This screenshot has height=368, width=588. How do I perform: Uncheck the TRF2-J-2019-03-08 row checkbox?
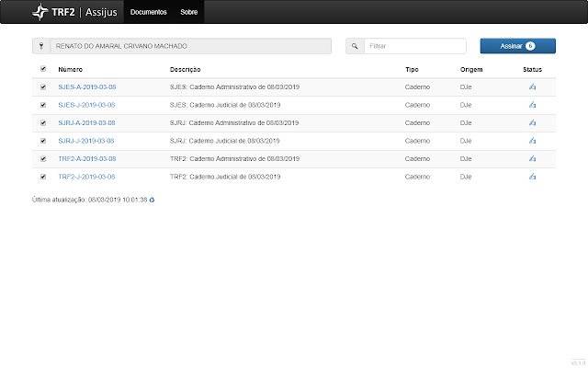[43, 177]
